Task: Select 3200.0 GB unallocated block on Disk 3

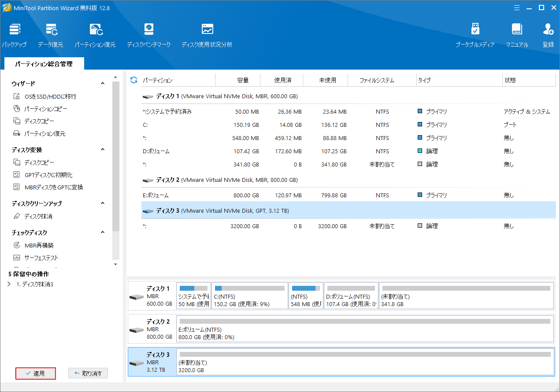Action: [x=365, y=362]
